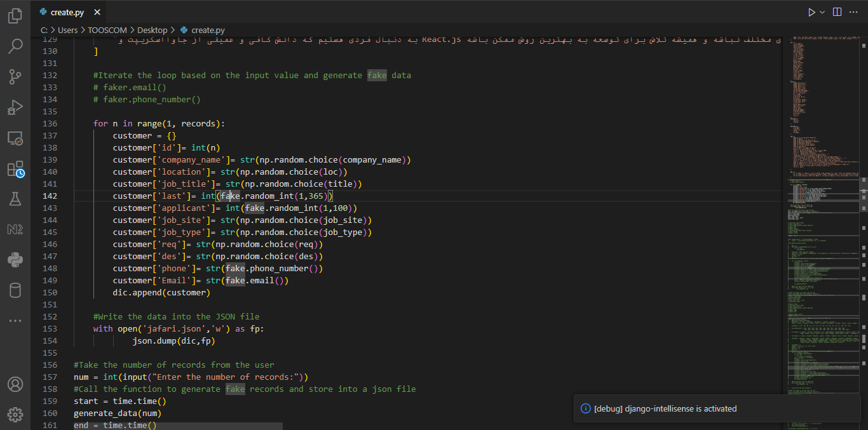Open Run and Debug view
Viewport: 868px width, 430px height.
[15, 107]
